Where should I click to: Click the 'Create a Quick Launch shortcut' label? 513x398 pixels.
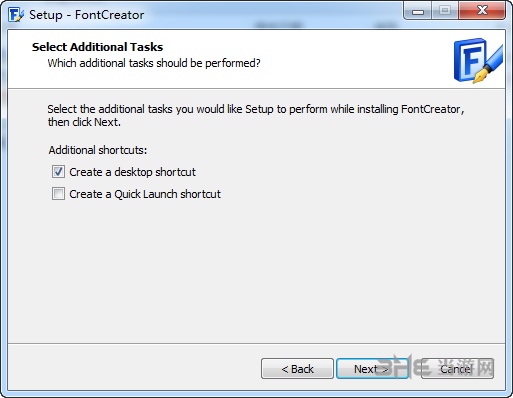point(145,194)
